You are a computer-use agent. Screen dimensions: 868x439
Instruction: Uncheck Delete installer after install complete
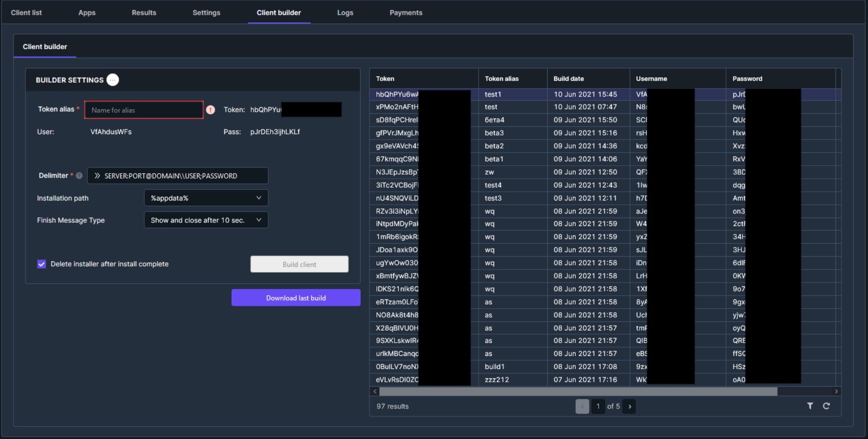click(x=42, y=264)
